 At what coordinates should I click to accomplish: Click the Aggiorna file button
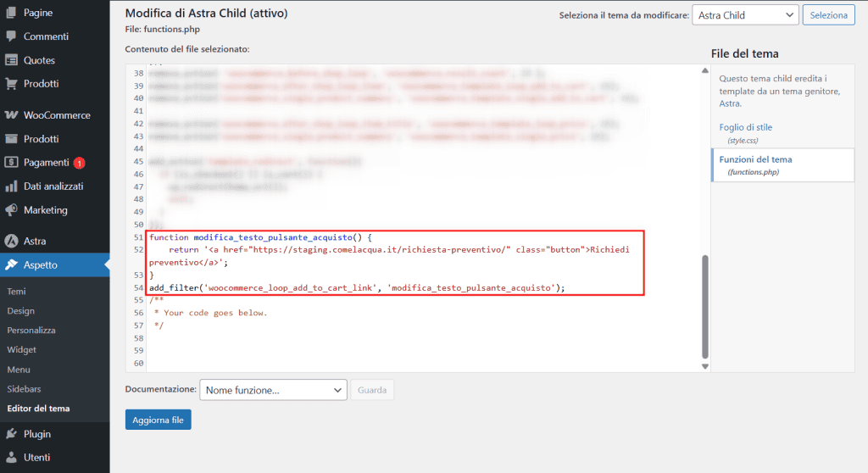pos(158,420)
